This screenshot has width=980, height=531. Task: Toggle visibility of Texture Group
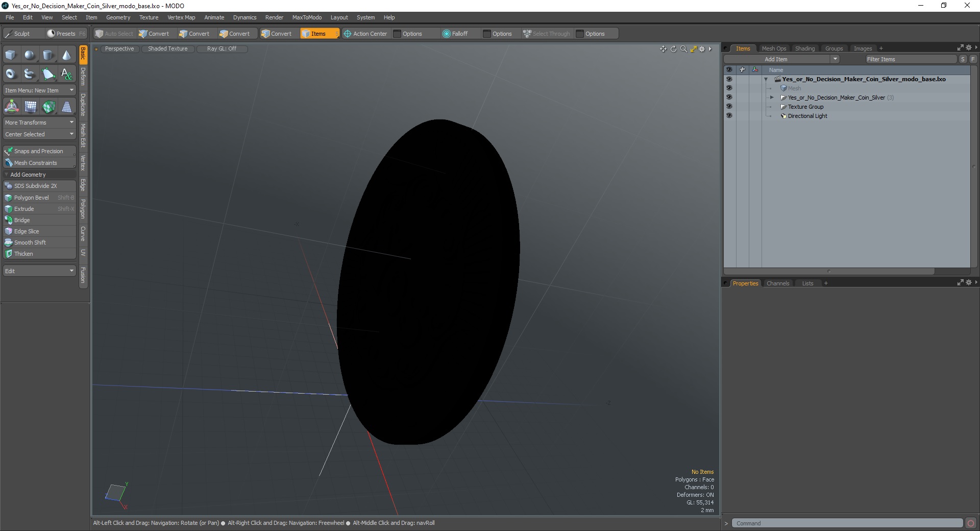tap(729, 107)
